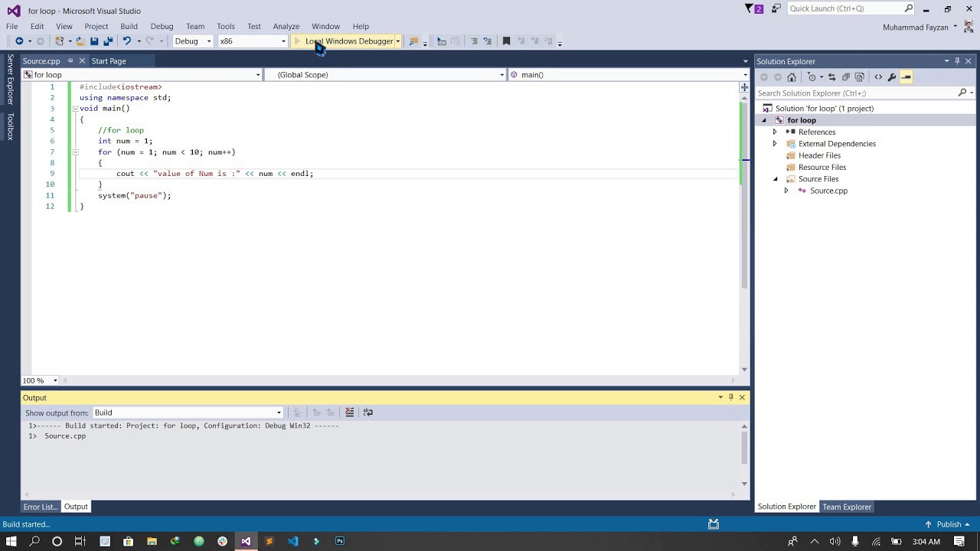Collapse the main() code block outline
This screenshot has height=551, width=980.
tap(74, 109)
